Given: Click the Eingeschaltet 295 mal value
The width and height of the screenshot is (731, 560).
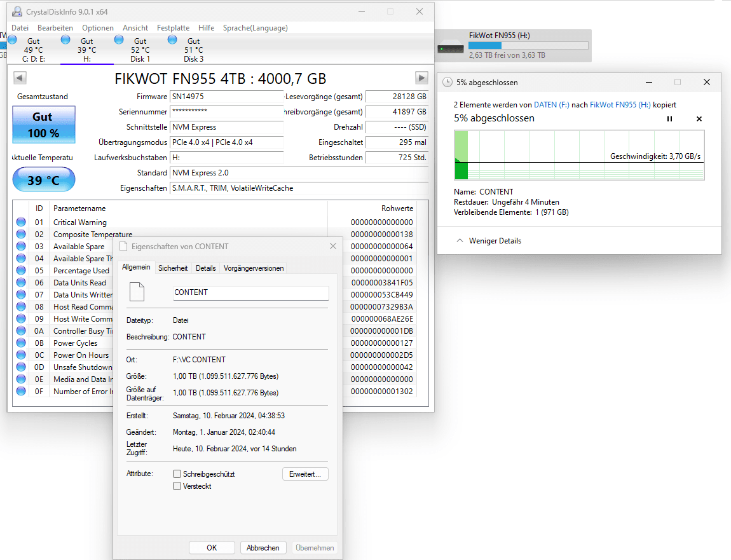Looking at the screenshot, I should tap(397, 142).
